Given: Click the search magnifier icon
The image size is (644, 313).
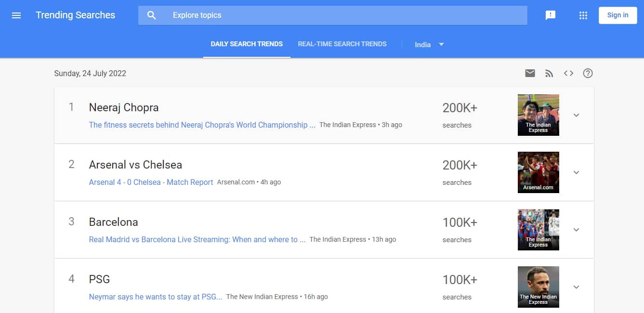Looking at the screenshot, I should pos(152,15).
